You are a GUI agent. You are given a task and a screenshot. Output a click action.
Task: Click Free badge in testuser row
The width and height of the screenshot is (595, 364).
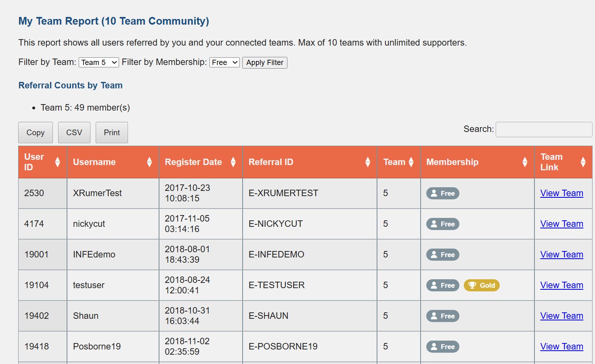pyautogui.click(x=443, y=285)
